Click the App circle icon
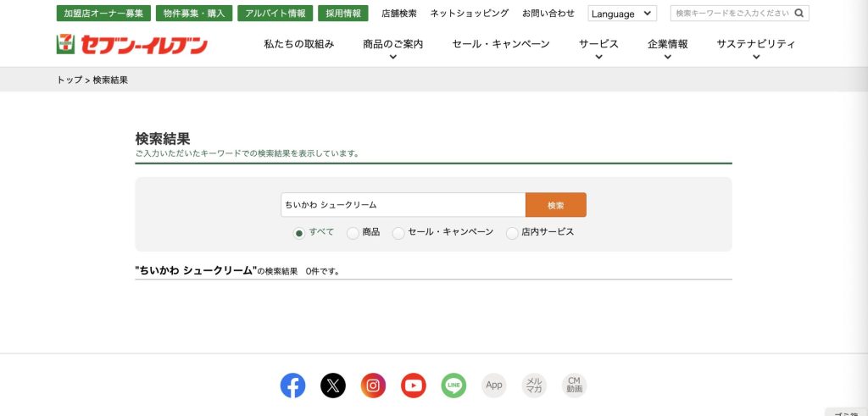 coord(494,385)
